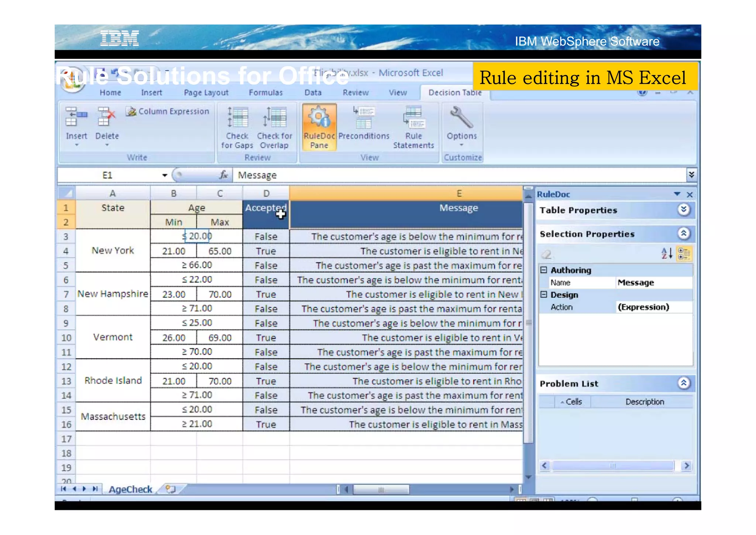Viewport: 756px width, 535px height.
Task: Click the Office button orb
Action: point(72,79)
